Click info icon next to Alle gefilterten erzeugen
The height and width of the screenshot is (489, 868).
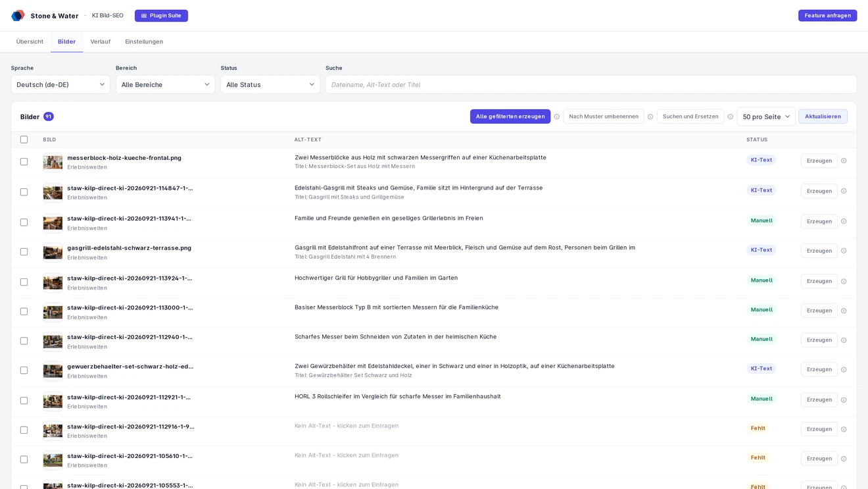click(x=556, y=117)
